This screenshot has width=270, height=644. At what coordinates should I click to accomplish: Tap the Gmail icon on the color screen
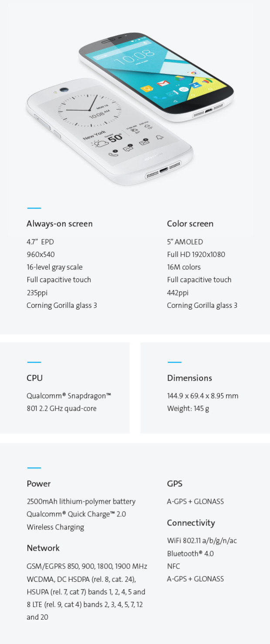(x=162, y=83)
